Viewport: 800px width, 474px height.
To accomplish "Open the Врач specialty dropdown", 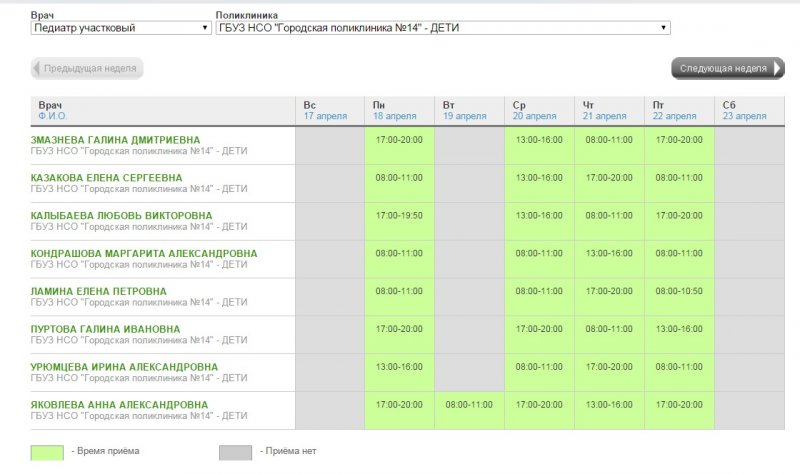I will (x=121, y=28).
